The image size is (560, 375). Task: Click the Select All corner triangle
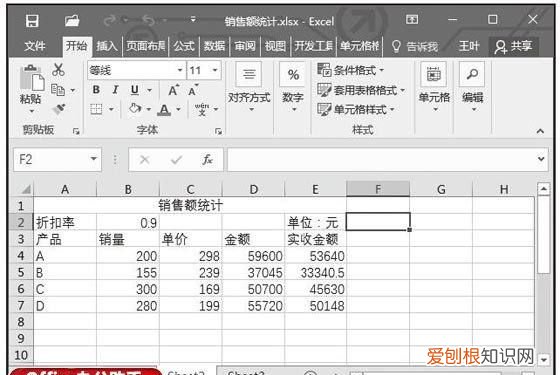coord(26,189)
